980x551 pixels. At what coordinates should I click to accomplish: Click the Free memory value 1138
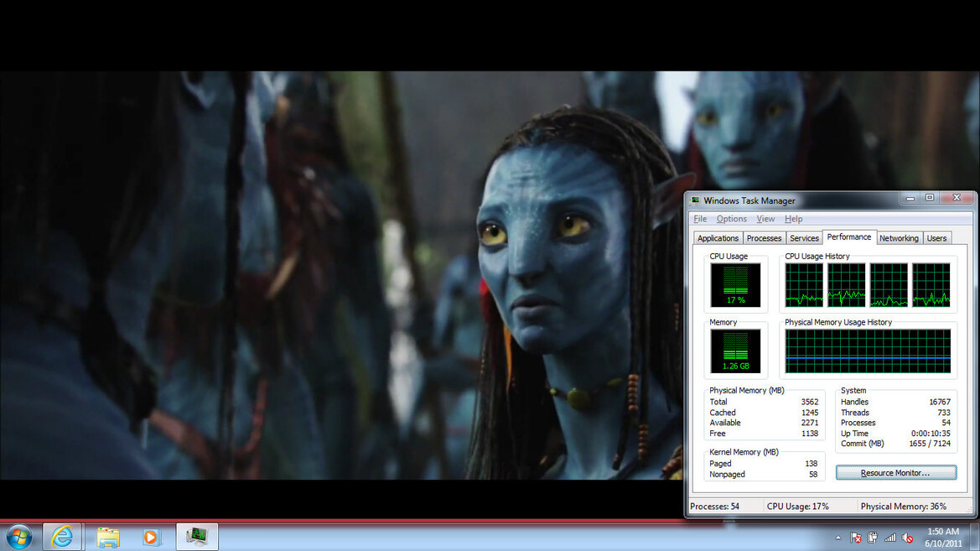(809, 434)
